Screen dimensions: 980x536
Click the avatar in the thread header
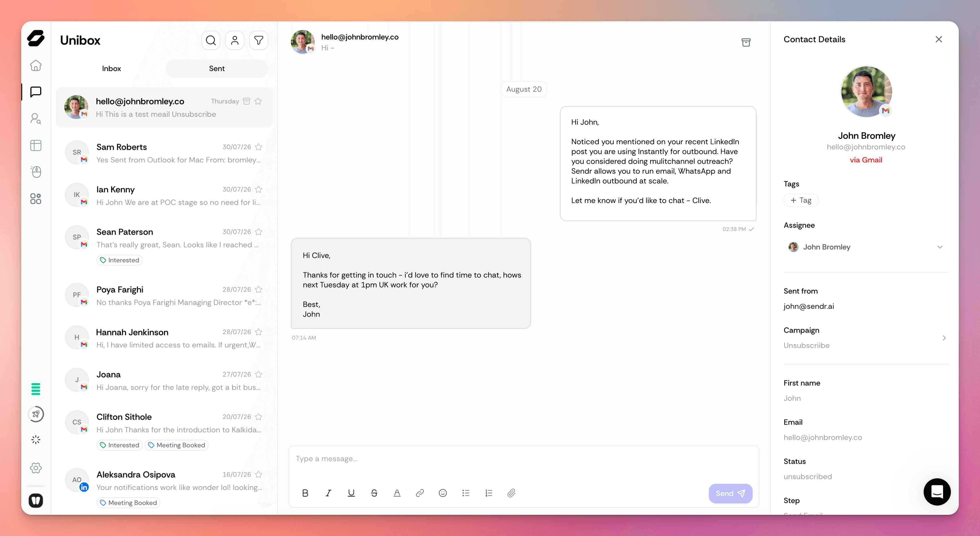coord(303,42)
